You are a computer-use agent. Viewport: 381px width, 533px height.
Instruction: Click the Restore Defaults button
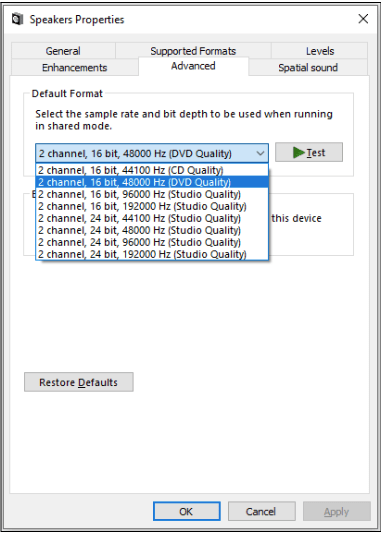pyautogui.click(x=79, y=382)
